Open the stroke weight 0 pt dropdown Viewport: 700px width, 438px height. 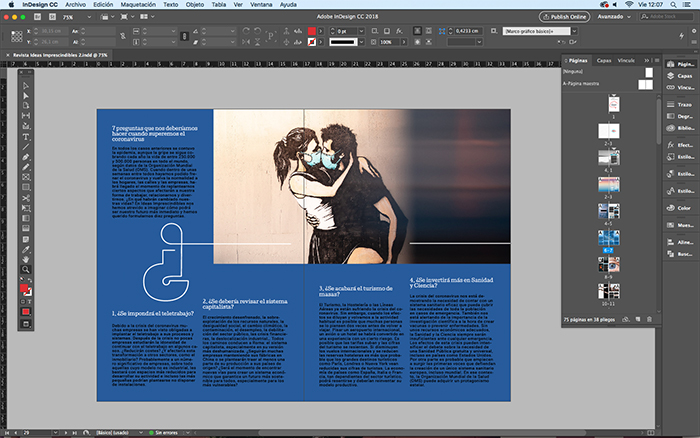tap(361, 31)
